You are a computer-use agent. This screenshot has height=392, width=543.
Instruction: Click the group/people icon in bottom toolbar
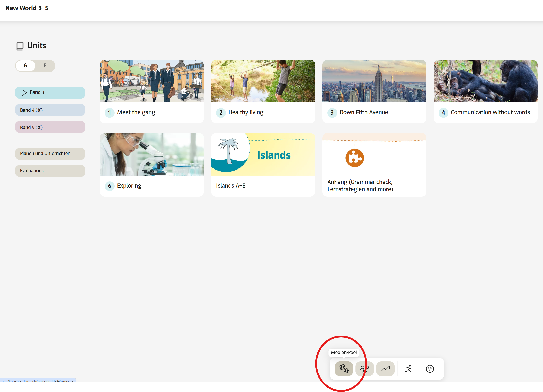pyautogui.click(x=364, y=369)
